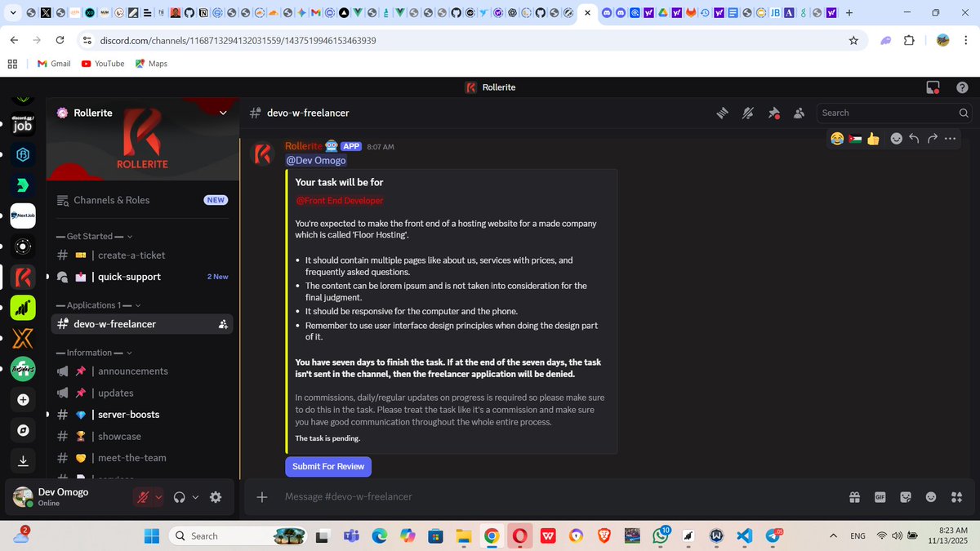Toggle channel notification mute bell icon
980x551 pixels.
748,113
